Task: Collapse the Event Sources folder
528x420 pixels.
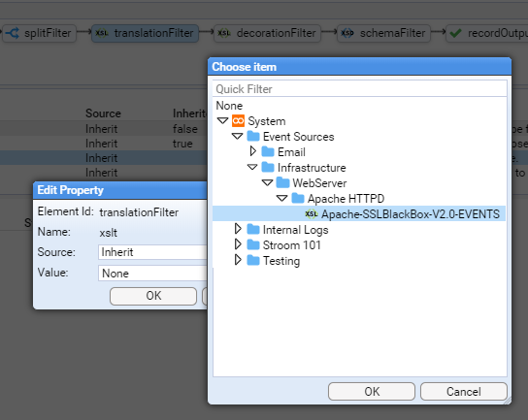Action: (238, 137)
